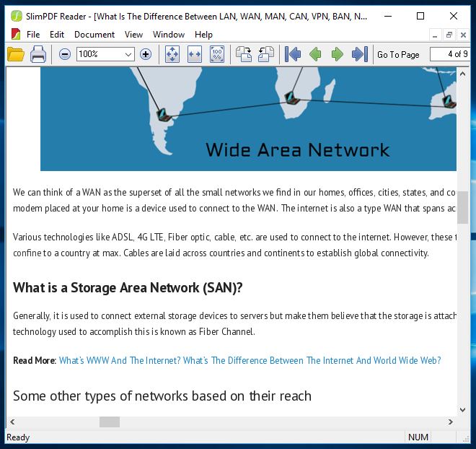Select the Fit Width view icon

(194, 54)
